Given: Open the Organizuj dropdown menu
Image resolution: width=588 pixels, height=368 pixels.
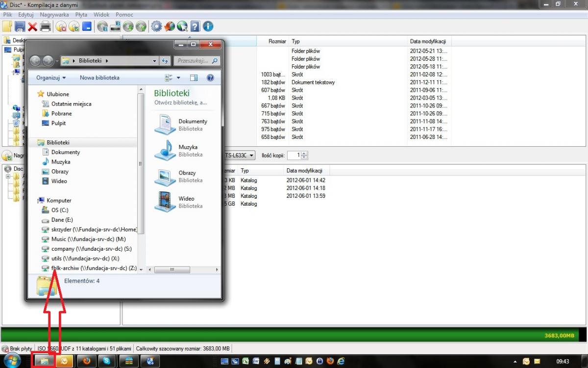Looking at the screenshot, I should click(x=50, y=78).
